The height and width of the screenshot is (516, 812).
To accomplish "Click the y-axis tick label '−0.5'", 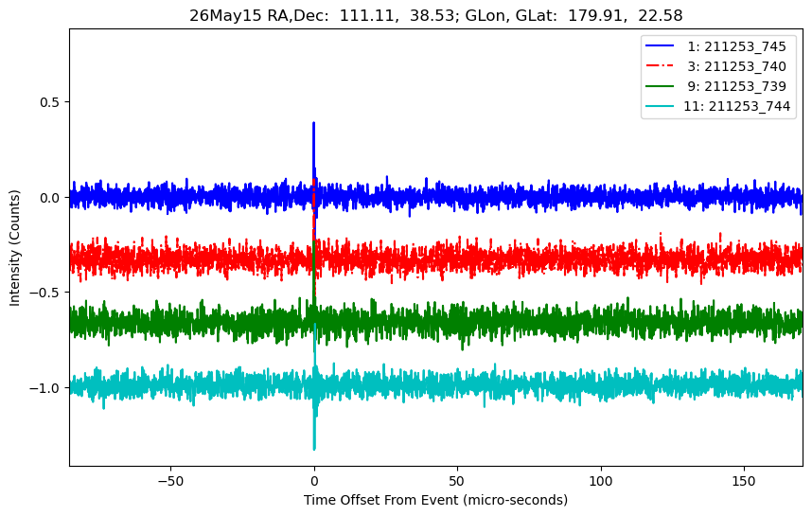I will point(45,294).
